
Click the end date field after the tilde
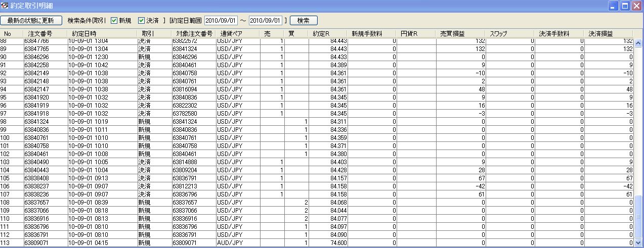(x=266, y=21)
